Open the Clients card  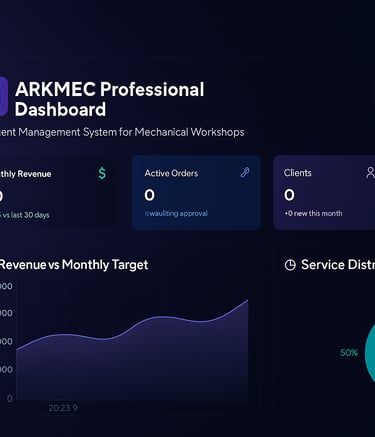click(324, 192)
